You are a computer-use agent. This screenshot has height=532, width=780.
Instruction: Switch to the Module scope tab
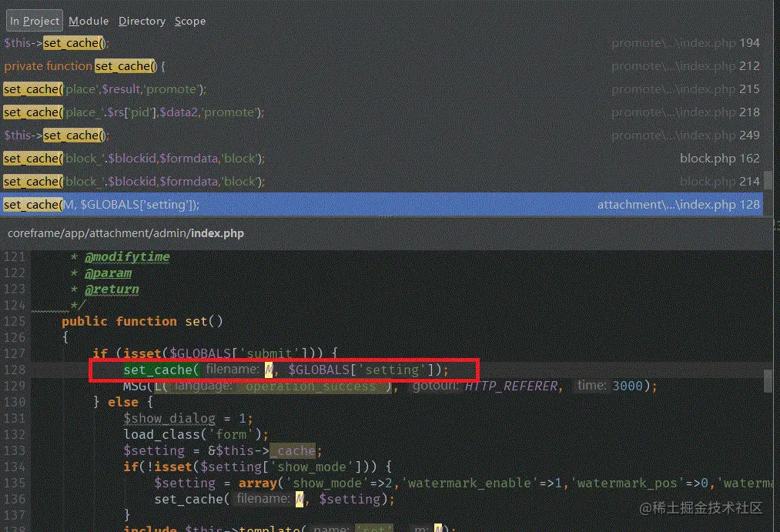click(x=89, y=21)
